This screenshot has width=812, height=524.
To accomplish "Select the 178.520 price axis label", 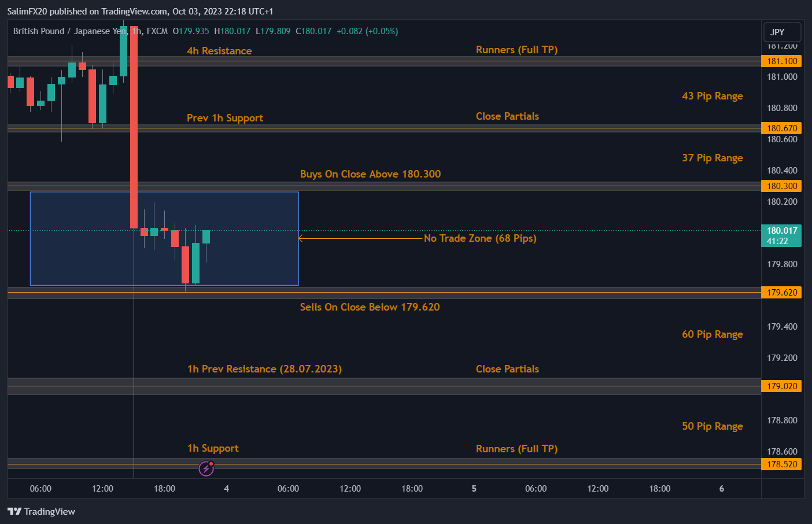I will point(781,464).
